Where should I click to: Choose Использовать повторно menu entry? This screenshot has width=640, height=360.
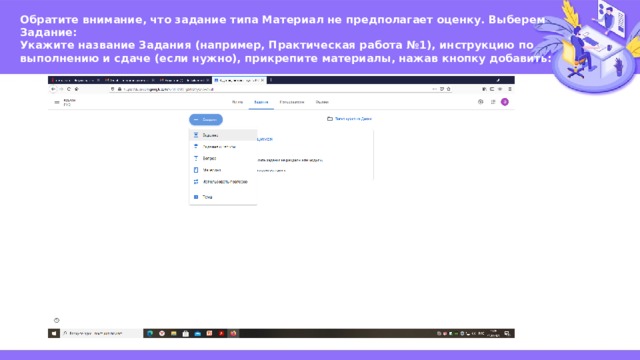pos(223,182)
